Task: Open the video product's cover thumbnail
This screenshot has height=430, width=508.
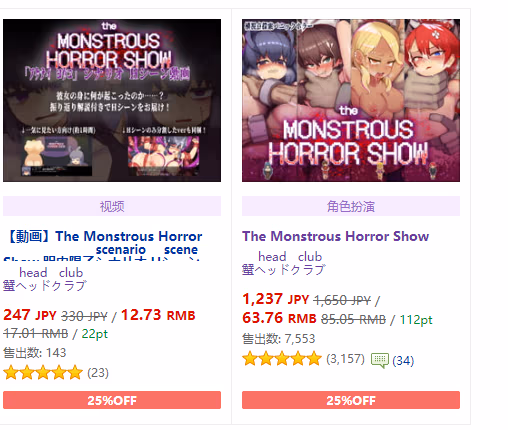Action: point(112,100)
